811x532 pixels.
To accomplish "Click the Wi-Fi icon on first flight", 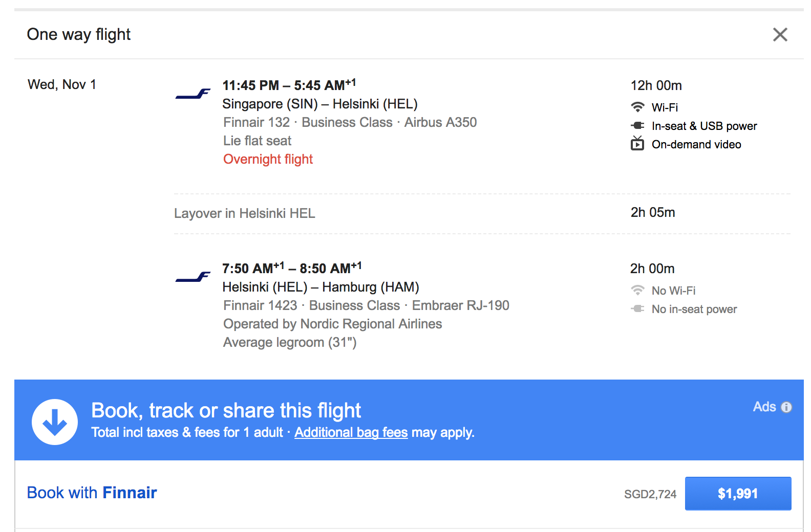I will 637,107.
